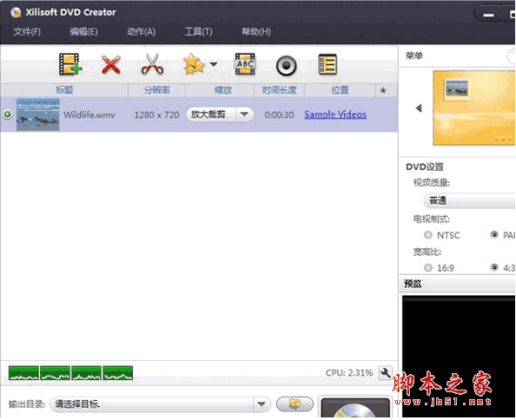The width and height of the screenshot is (516, 420).
Task: Click the 位置 column header
Action: (x=340, y=90)
